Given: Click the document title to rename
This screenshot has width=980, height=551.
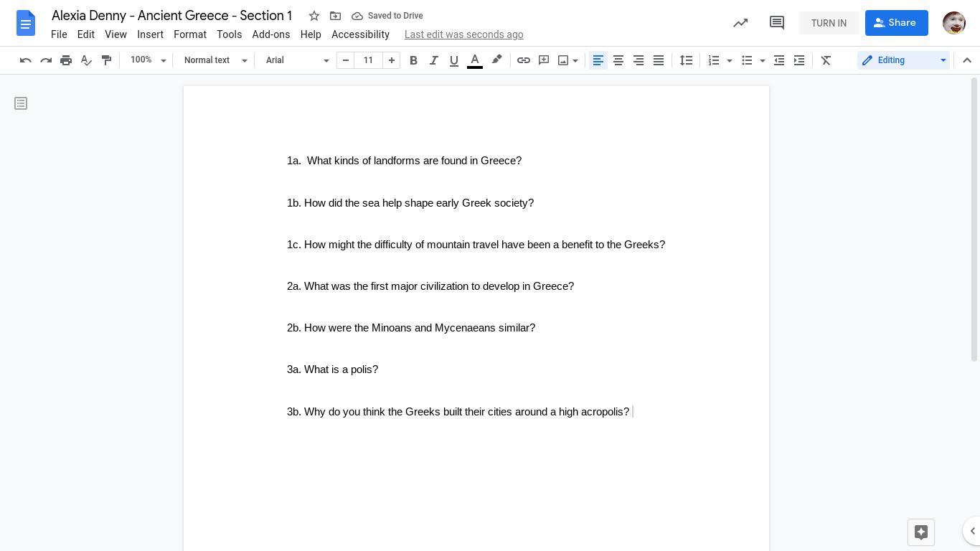Looking at the screenshot, I should coord(172,16).
